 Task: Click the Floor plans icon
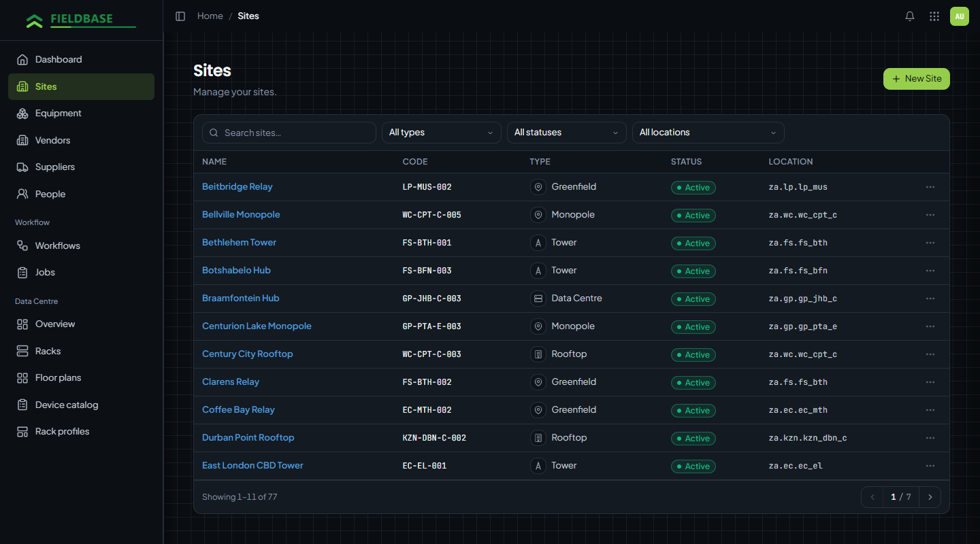coord(22,378)
